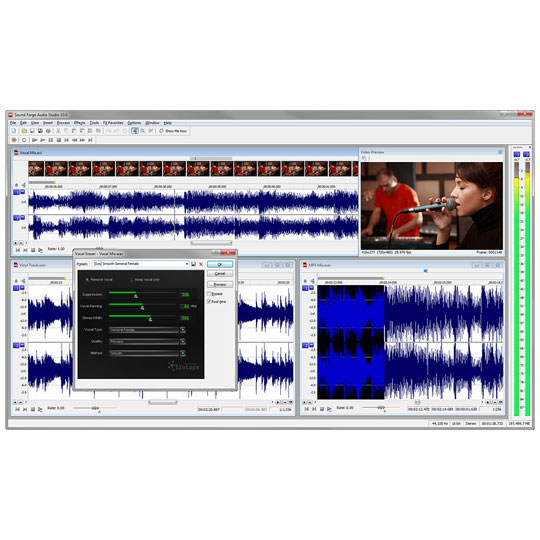The height and width of the screenshot is (540, 540).
Task: Click the Rate slider in Vinyl Track window
Action: click(x=95, y=408)
